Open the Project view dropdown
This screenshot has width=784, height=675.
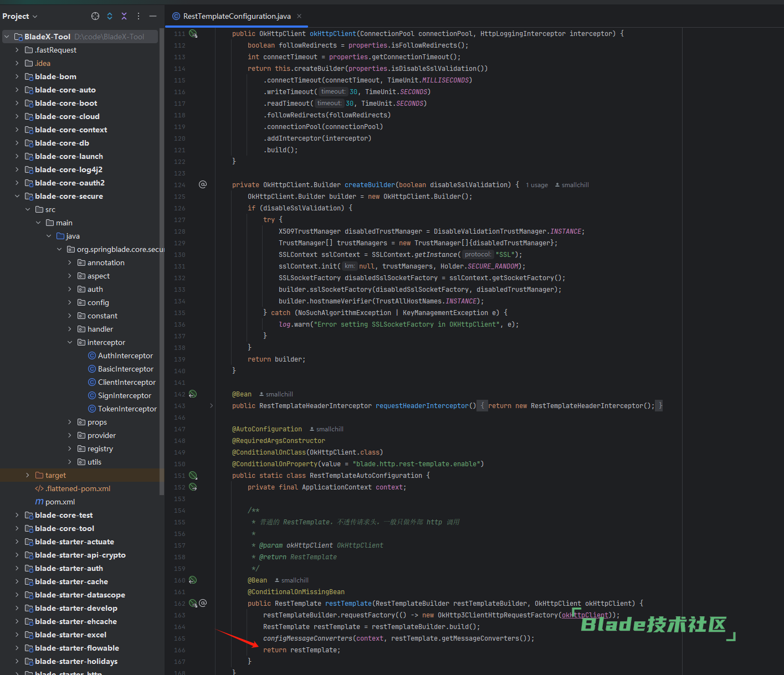tap(20, 16)
